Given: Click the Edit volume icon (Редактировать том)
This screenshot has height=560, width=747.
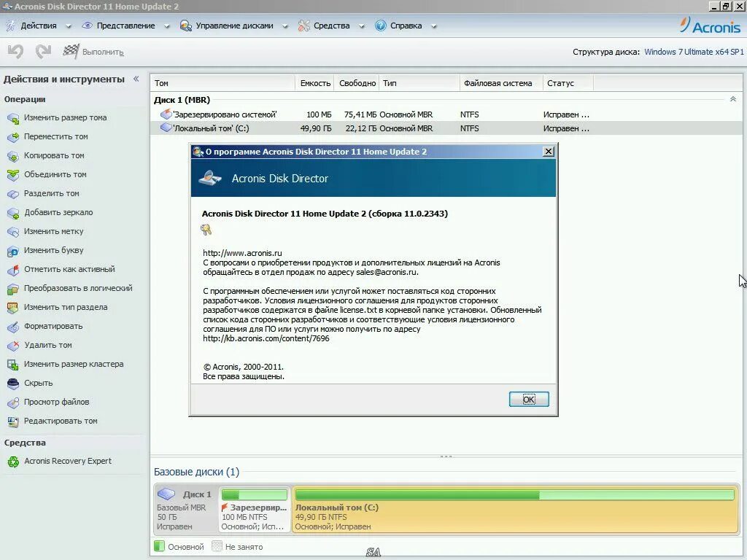Looking at the screenshot, I should (x=13, y=421).
